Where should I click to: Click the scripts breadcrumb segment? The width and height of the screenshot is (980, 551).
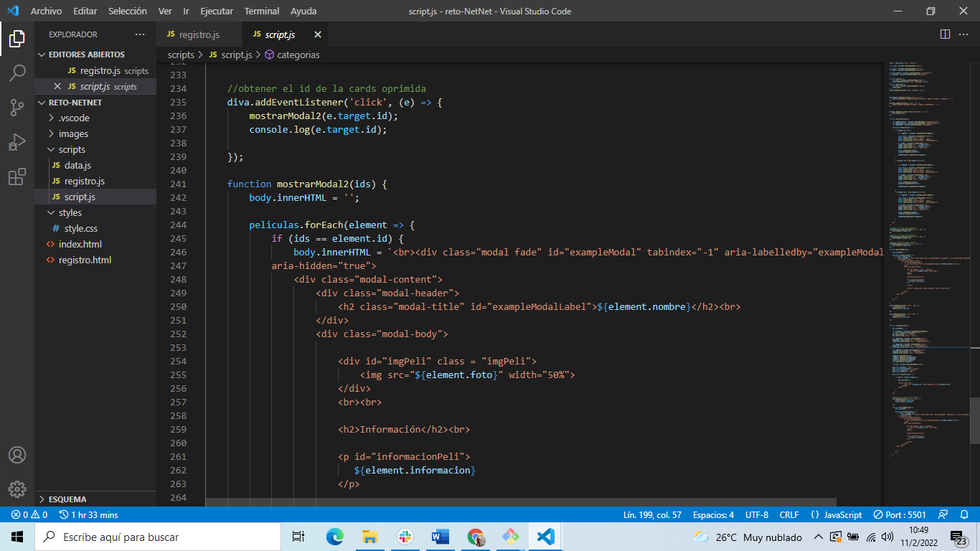[x=181, y=55]
